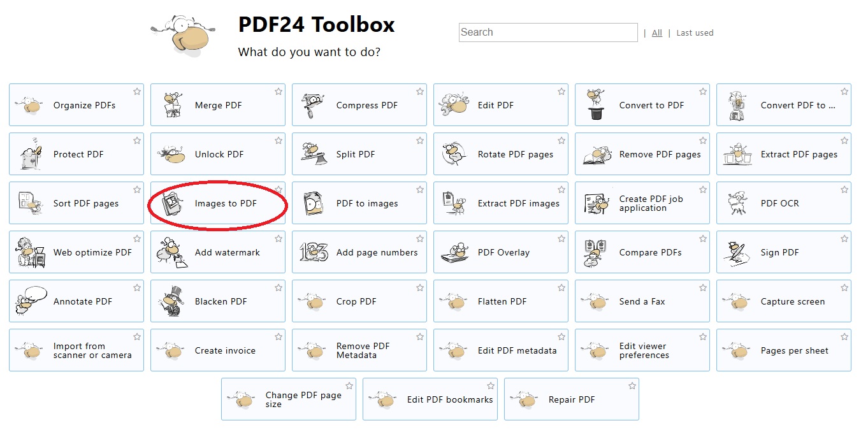Open the Images to PDF icon
Image resolution: width=868 pixels, height=430 pixels.
(x=171, y=203)
